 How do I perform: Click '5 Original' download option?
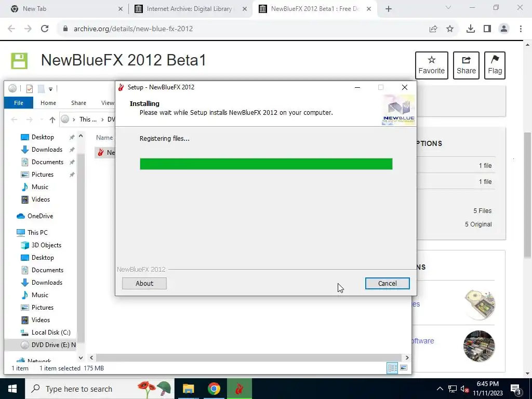click(x=478, y=224)
